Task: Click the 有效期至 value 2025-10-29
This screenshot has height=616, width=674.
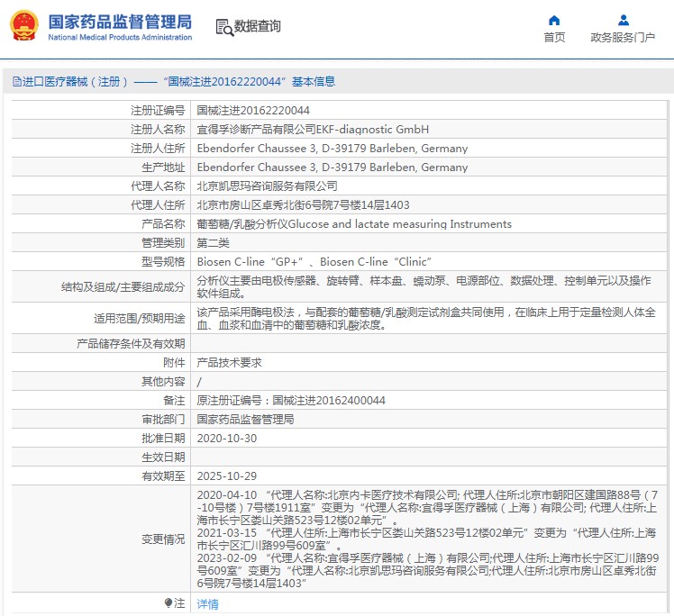Action: [227, 476]
